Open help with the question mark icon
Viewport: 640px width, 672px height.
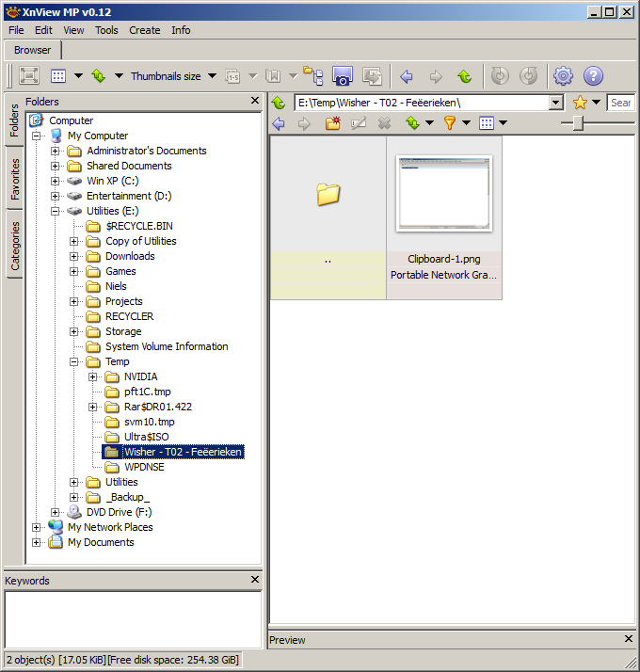coord(593,76)
